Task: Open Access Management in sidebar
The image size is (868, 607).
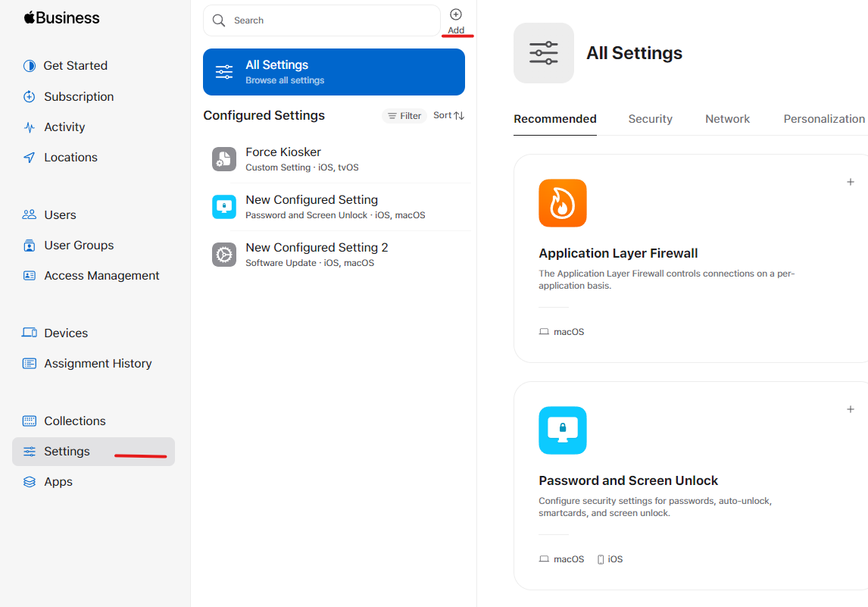Action: tap(101, 276)
